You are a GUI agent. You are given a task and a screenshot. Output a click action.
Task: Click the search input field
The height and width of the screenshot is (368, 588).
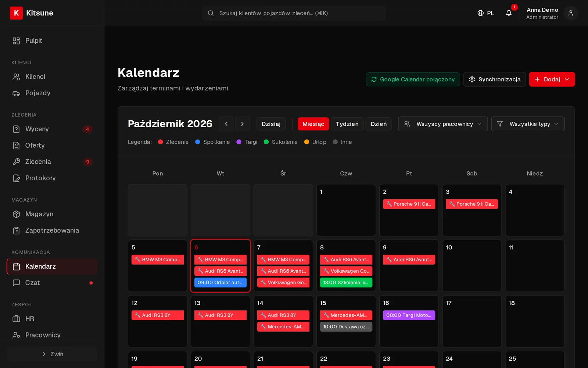tap(294, 13)
